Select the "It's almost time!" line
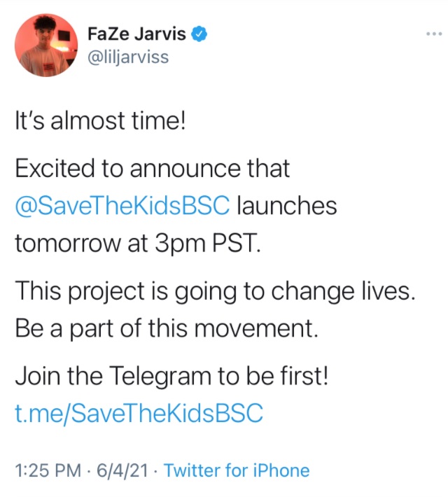The width and height of the screenshot is (448, 497). click(x=100, y=121)
